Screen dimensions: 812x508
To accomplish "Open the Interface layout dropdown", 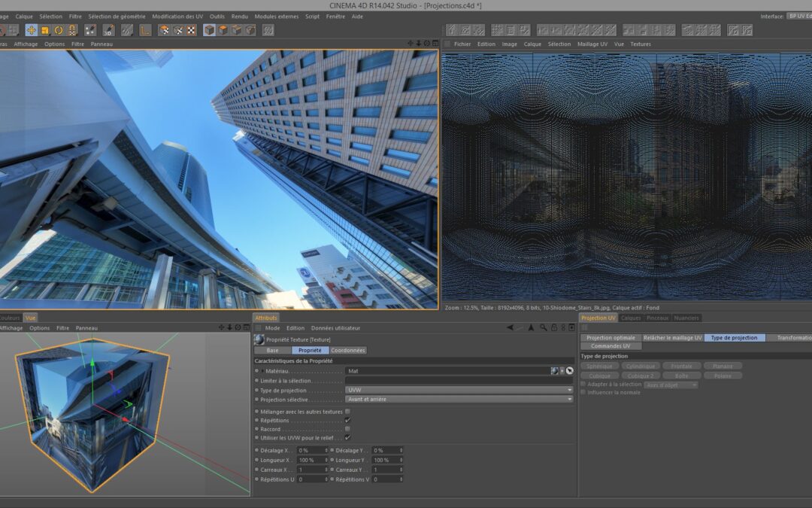I will tap(798, 16).
